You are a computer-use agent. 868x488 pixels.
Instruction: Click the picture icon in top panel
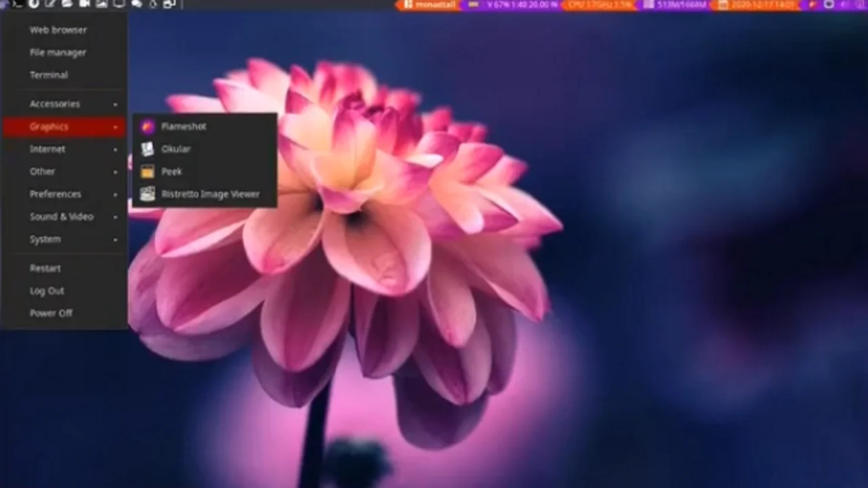(102, 4)
